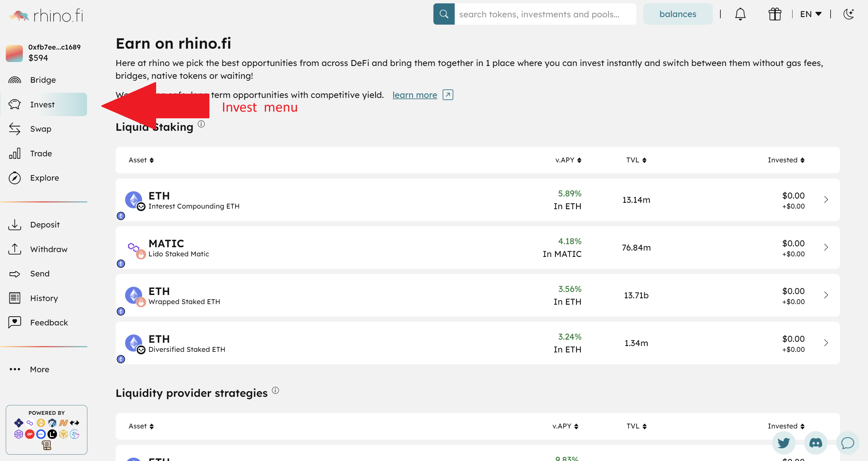Viewport: 868px width, 461px height.
Task: Toggle dark mode moon icon
Action: pos(849,14)
